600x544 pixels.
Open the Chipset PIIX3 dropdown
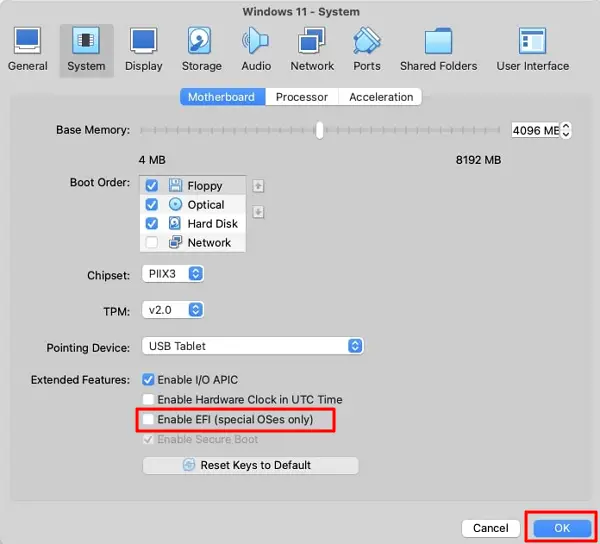click(x=173, y=274)
